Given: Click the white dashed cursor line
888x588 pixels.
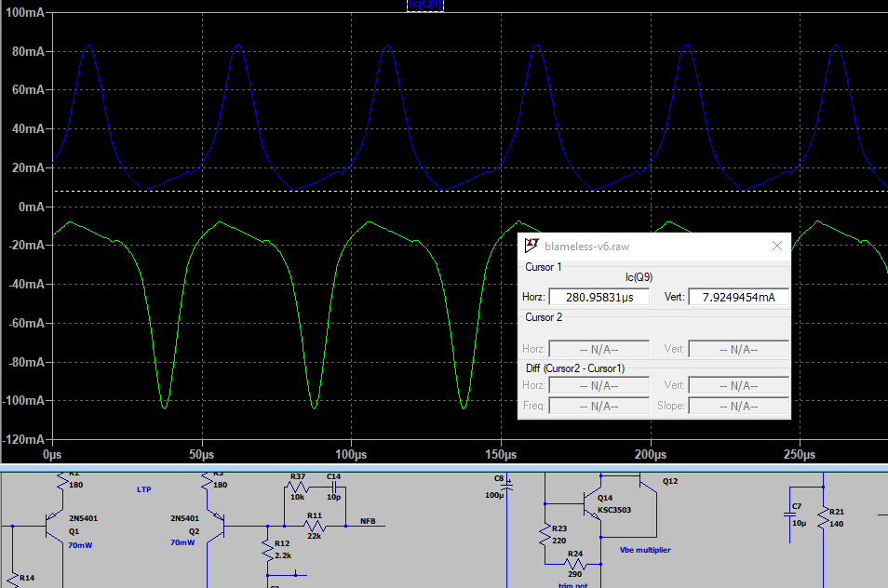Looking at the screenshot, I should [x=470, y=192].
